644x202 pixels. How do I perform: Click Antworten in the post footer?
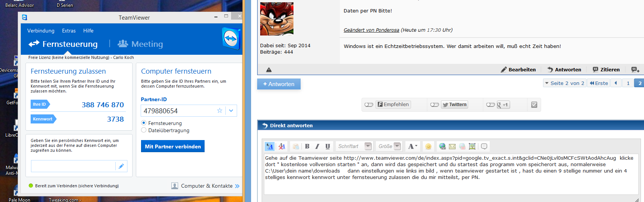click(564, 70)
